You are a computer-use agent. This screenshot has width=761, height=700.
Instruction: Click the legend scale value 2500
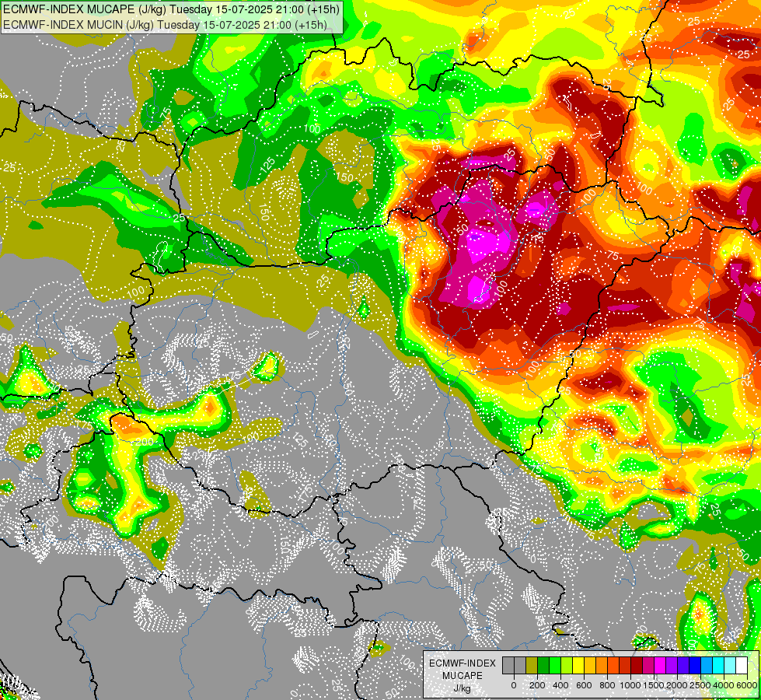[x=700, y=685]
